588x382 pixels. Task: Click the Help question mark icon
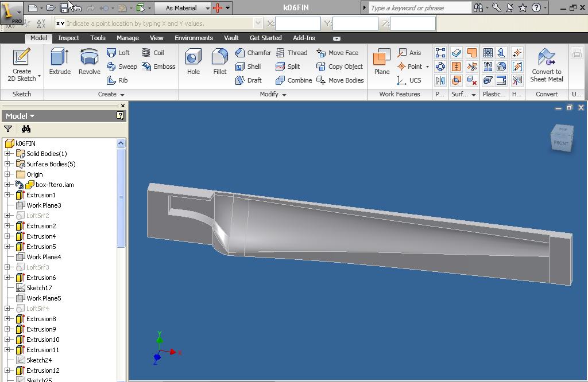536,7
